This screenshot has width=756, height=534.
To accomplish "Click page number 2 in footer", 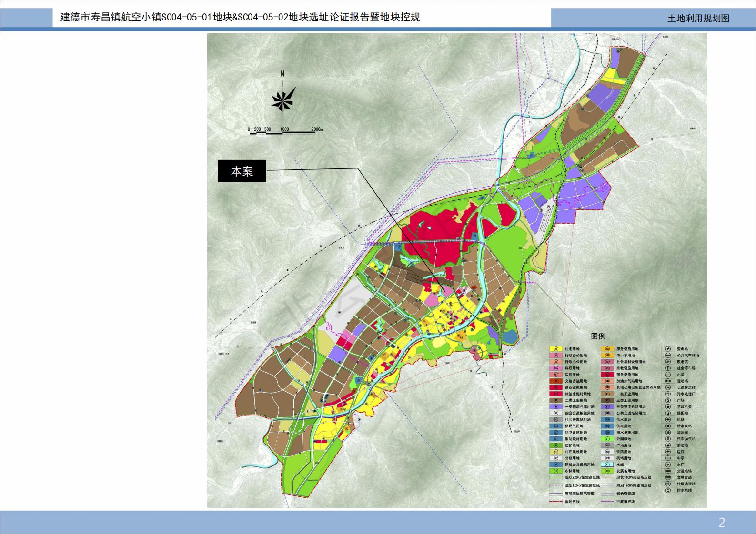I will click(x=721, y=523).
